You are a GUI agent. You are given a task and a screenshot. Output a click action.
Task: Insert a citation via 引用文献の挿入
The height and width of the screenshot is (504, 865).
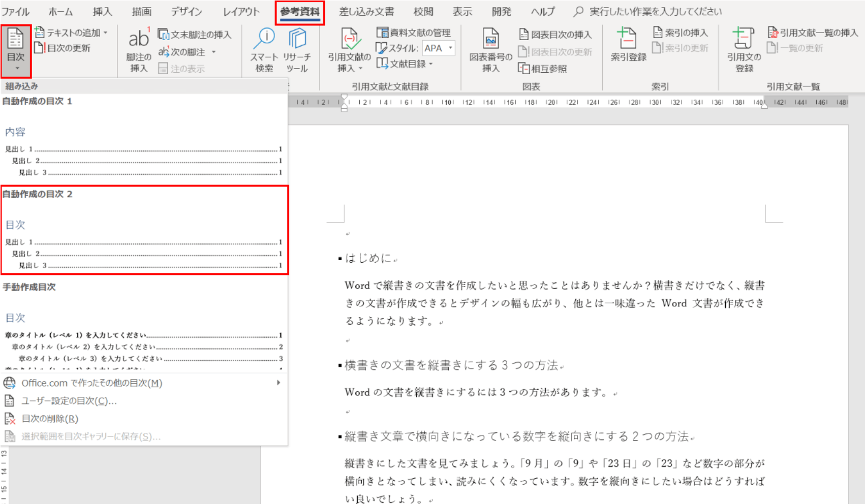(349, 49)
